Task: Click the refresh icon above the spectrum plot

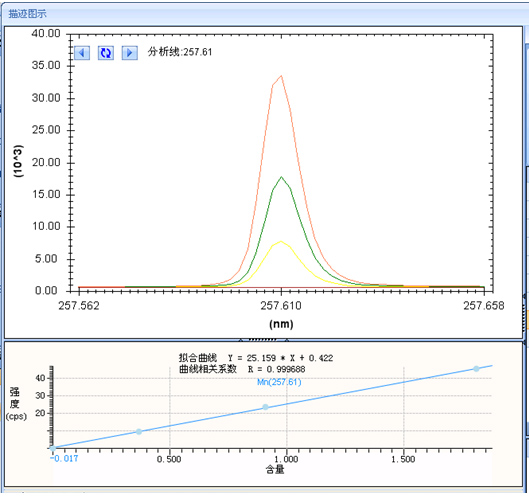Action: coord(106,53)
